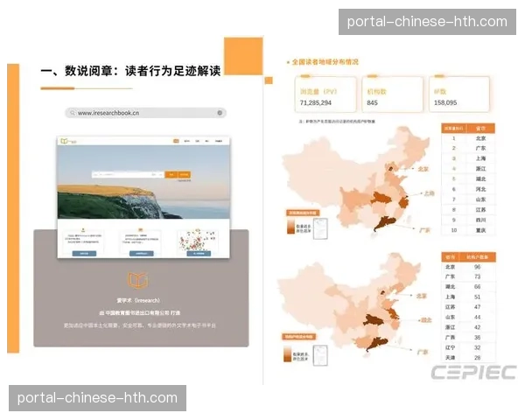Viewport: 525px width, 420px height.
Task: Click the value 42 for 浙江
Action: point(478,327)
